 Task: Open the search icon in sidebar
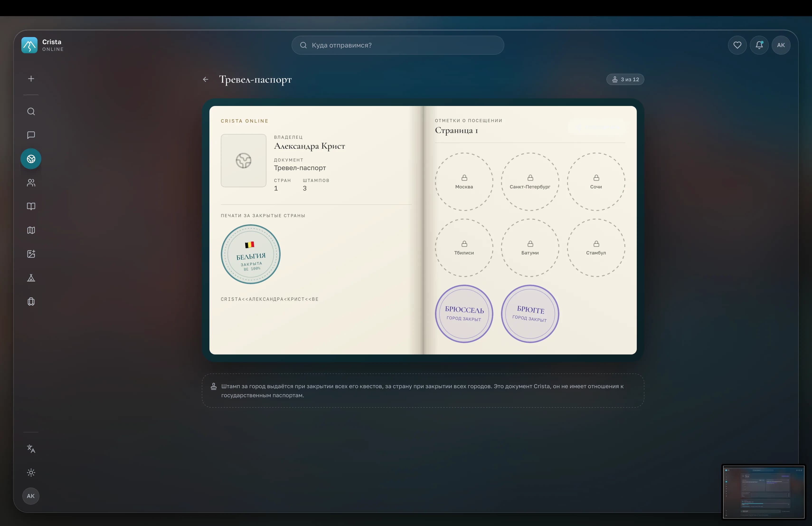[31, 112]
